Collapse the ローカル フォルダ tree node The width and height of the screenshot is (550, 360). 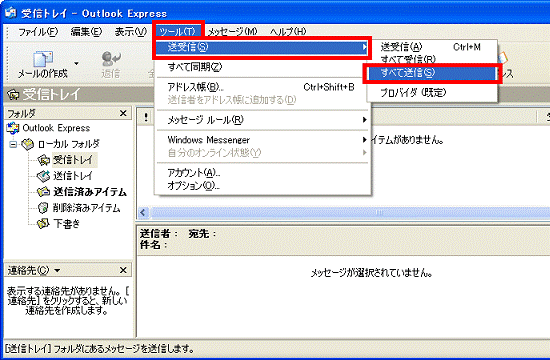13,144
